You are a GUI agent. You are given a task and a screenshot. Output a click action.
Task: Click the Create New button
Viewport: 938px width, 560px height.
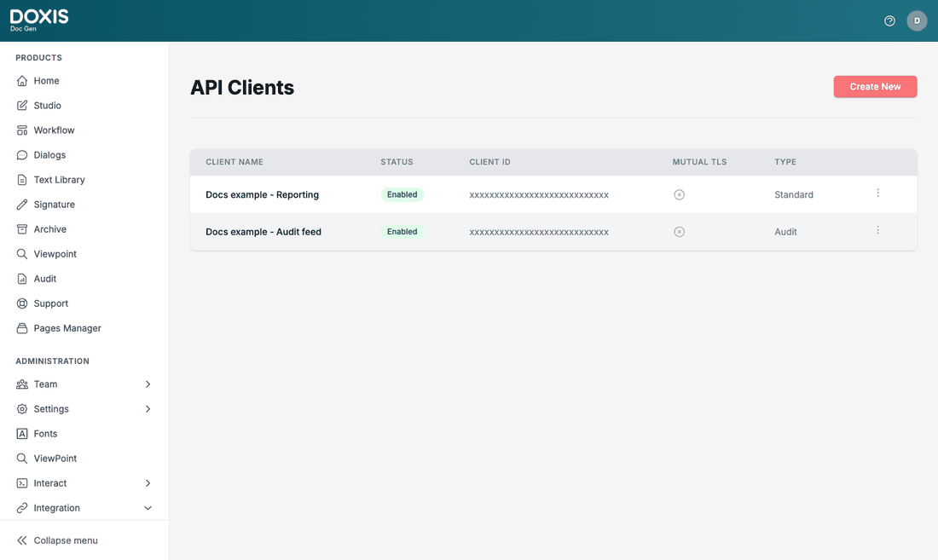click(875, 87)
